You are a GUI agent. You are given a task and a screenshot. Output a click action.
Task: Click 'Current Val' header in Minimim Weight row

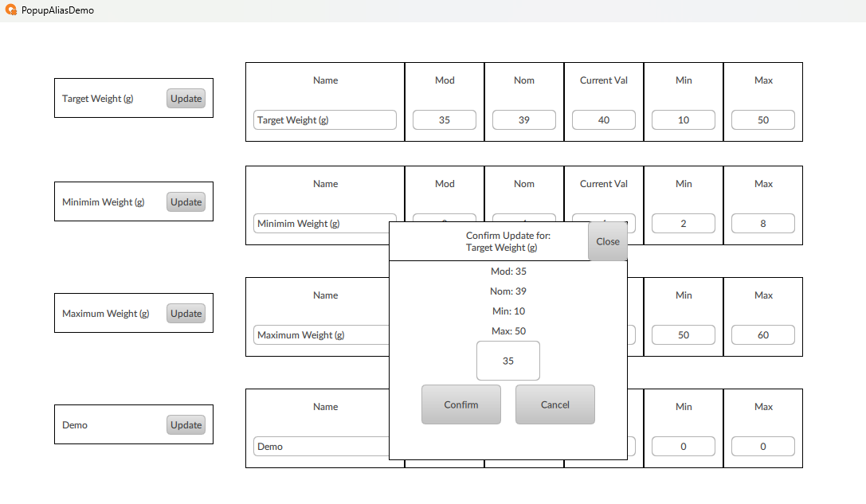[x=604, y=184]
